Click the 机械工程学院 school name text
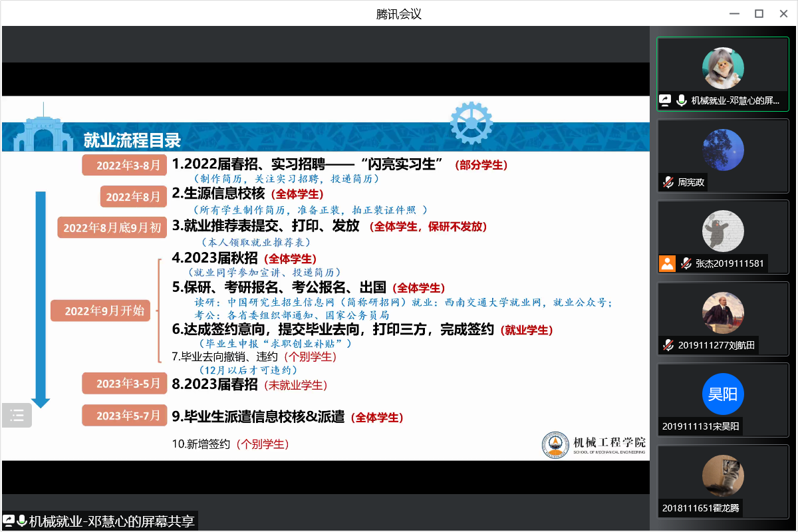The width and height of the screenshot is (798, 532). (x=609, y=442)
